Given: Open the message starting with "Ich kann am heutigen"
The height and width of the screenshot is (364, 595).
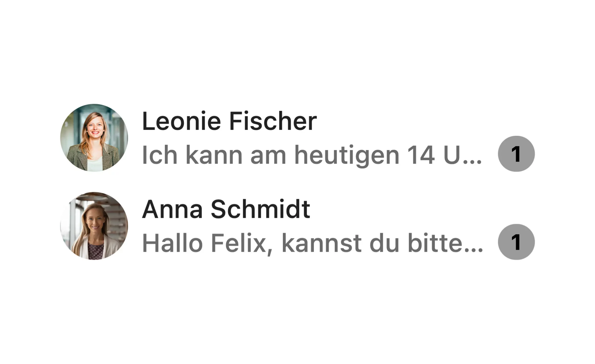Looking at the screenshot, I should point(311,155).
